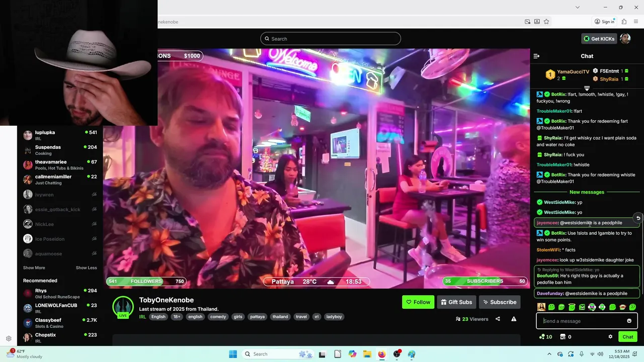Open the Windows Start menu
The width and height of the screenshot is (644, 362).
pyautogui.click(x=232, y=354)
